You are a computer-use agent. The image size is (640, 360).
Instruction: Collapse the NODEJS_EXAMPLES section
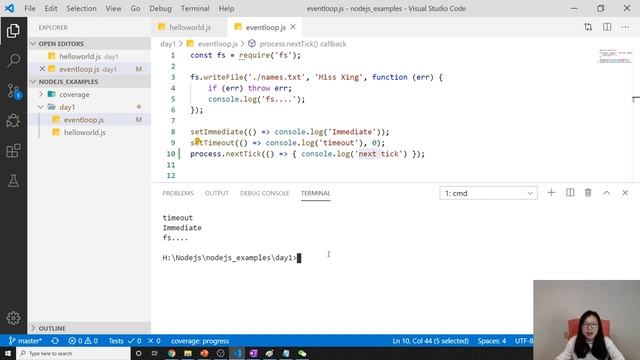pyautogui.click(x=33, y=82)
